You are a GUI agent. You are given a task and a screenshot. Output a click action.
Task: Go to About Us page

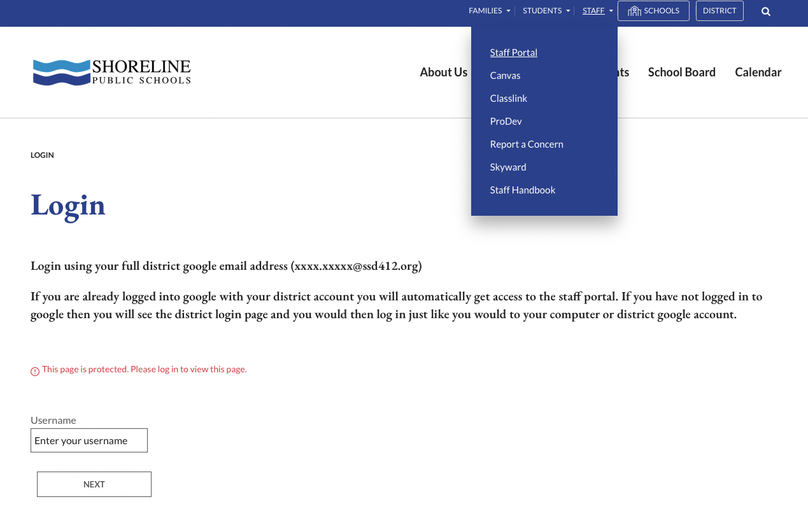tap(444, 73)
